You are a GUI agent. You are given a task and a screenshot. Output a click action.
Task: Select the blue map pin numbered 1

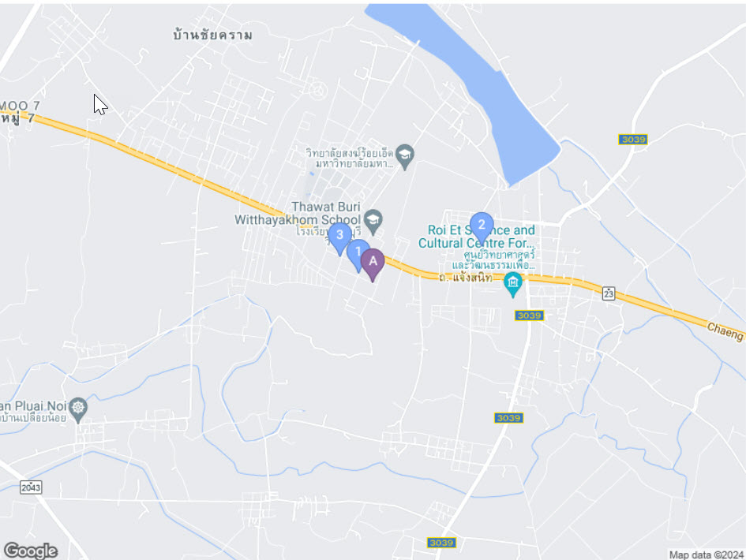357,255
